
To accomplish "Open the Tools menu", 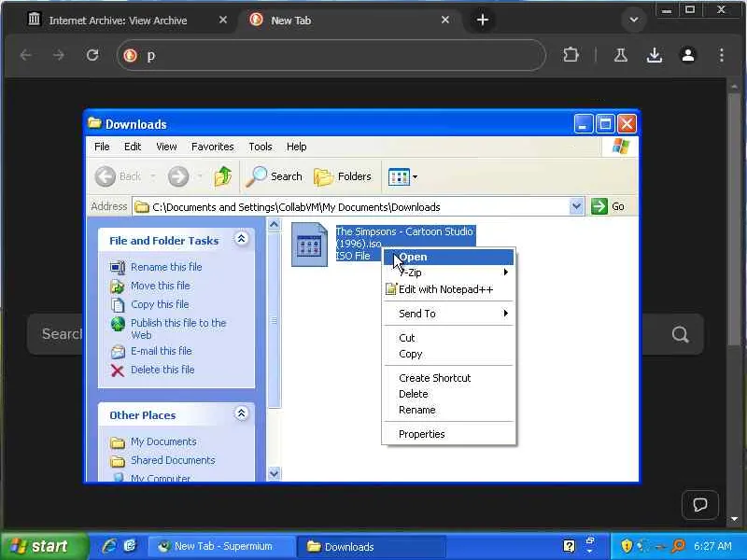I will click(x=261, y=147).
